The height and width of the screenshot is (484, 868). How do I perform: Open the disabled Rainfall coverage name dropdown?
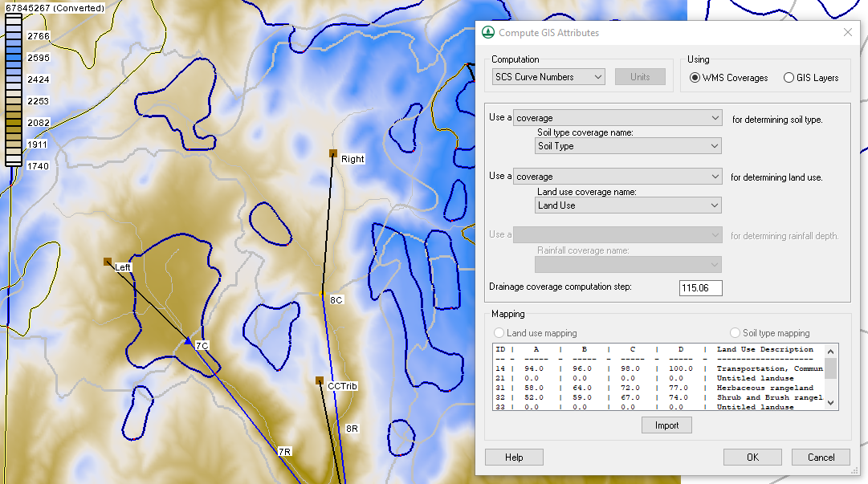628,264
